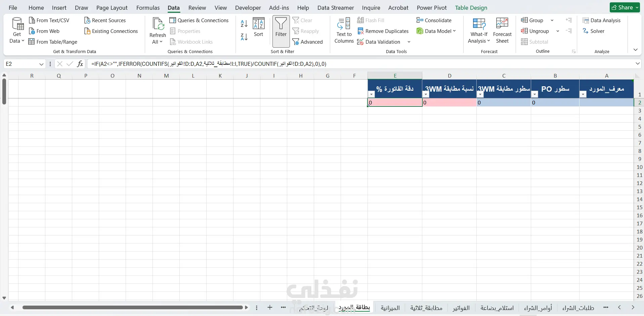The width and height of the screenshot is (644, 316).
Task: Open Data Model menu
Action: tap(436, 31)
